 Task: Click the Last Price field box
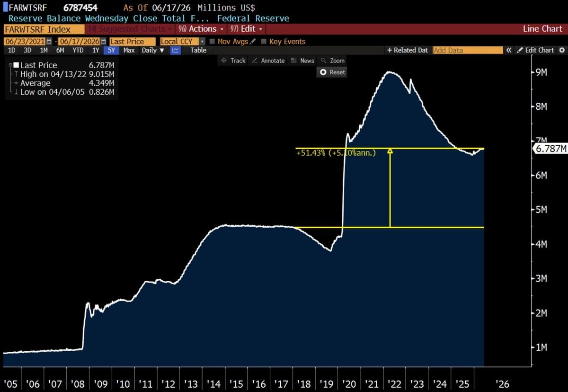(132, 42)
